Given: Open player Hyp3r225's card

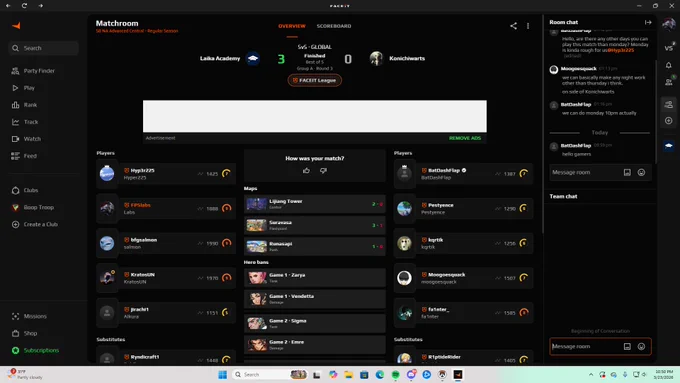Looking at the screenshot, I should pos(166,173).
